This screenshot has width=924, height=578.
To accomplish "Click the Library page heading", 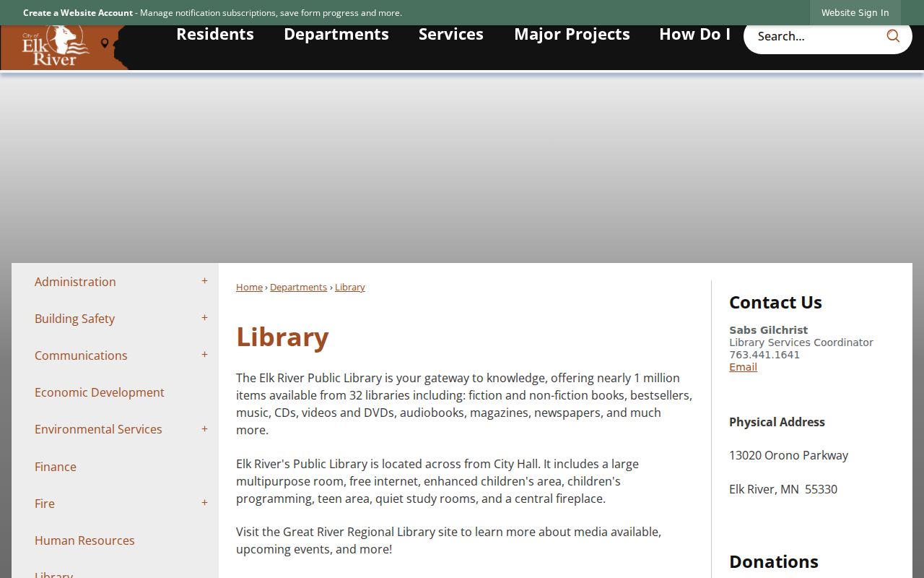I will (x=282, y=337).
